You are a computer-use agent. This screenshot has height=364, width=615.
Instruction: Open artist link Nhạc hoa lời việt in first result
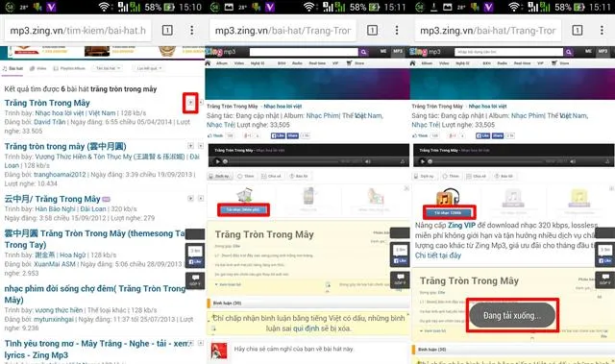click(60, 112)
